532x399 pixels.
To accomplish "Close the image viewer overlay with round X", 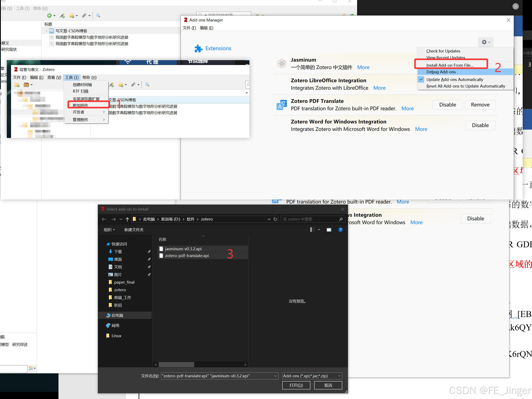I will click(515, 6).
